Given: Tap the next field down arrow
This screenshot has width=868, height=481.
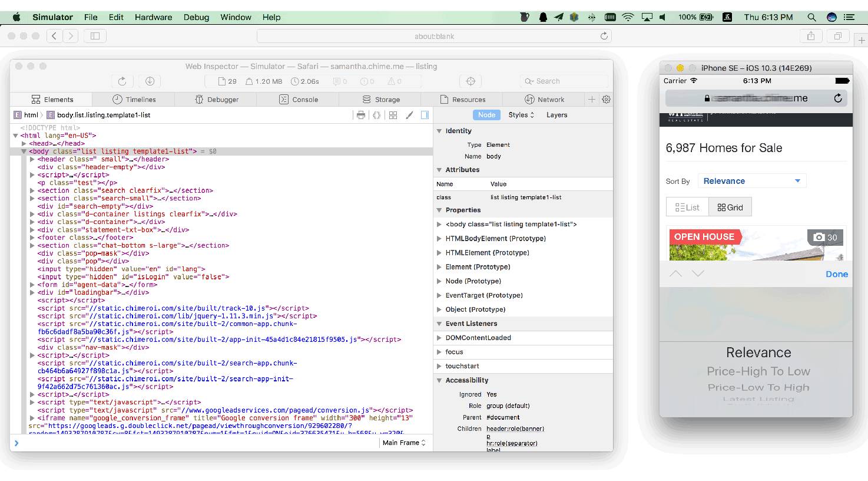Looking at the screenshot, I should click(698, 274).
